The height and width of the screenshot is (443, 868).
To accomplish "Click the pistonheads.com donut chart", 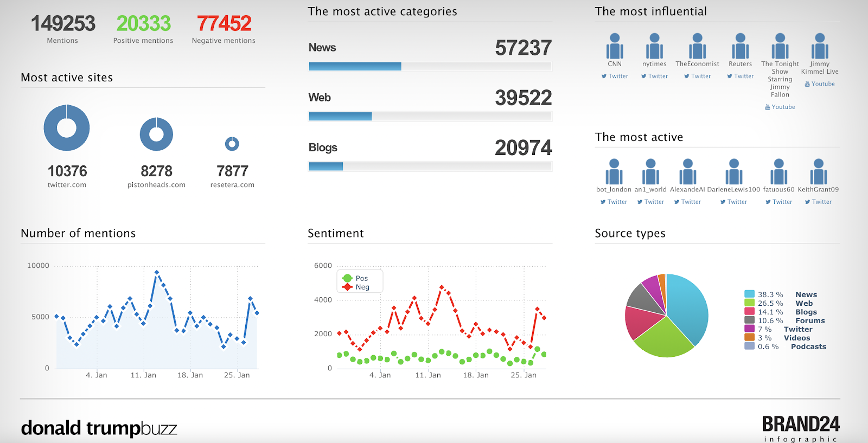I will (156, 134).
